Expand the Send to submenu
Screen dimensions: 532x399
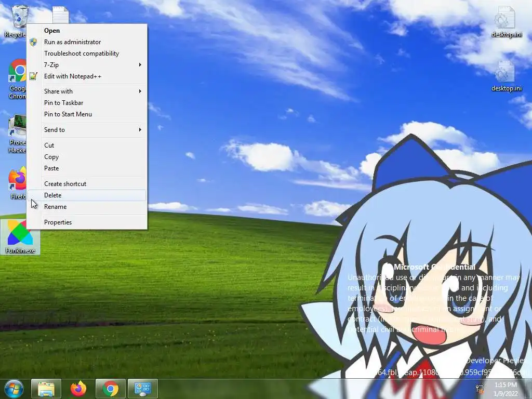click(x=87, y=129)
